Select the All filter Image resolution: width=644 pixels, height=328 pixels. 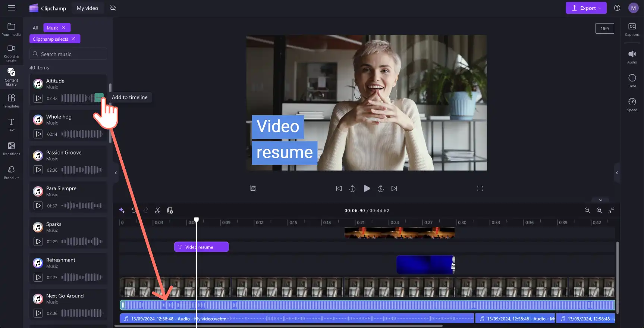[x=35, y=28]
